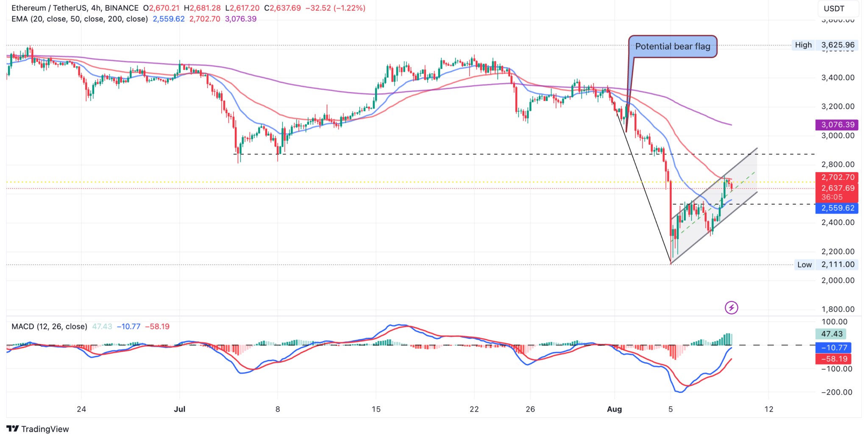
Task: Click the -10.77 MACD line value tag
Action: point(833,348)
